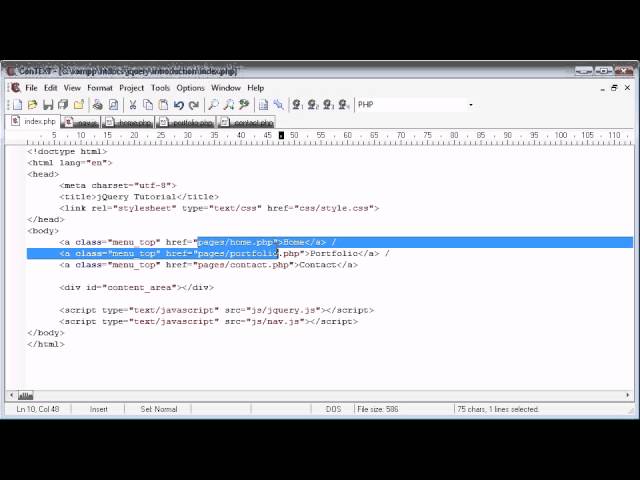Switch to the portfolio.php tab
640x480 pixels.
click(x=186, y=122)
